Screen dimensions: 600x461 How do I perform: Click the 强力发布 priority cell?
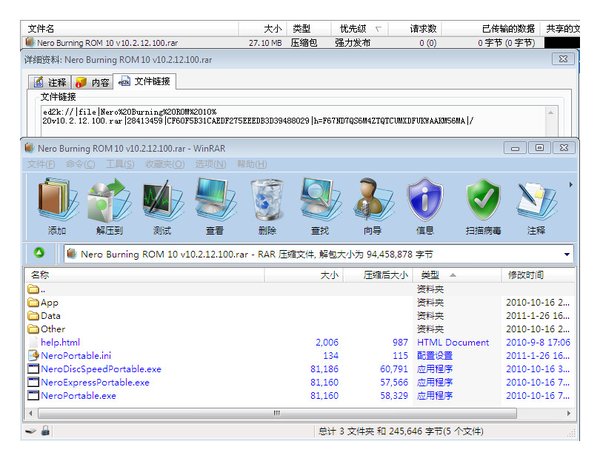pyautogui.click(x=352, y=43)
